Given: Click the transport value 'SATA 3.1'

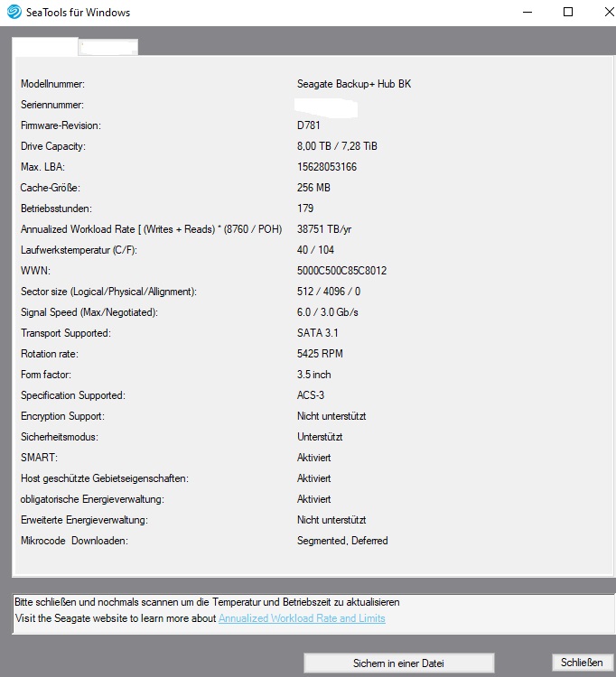Looking at the screenshot, I should coord(318,332).
